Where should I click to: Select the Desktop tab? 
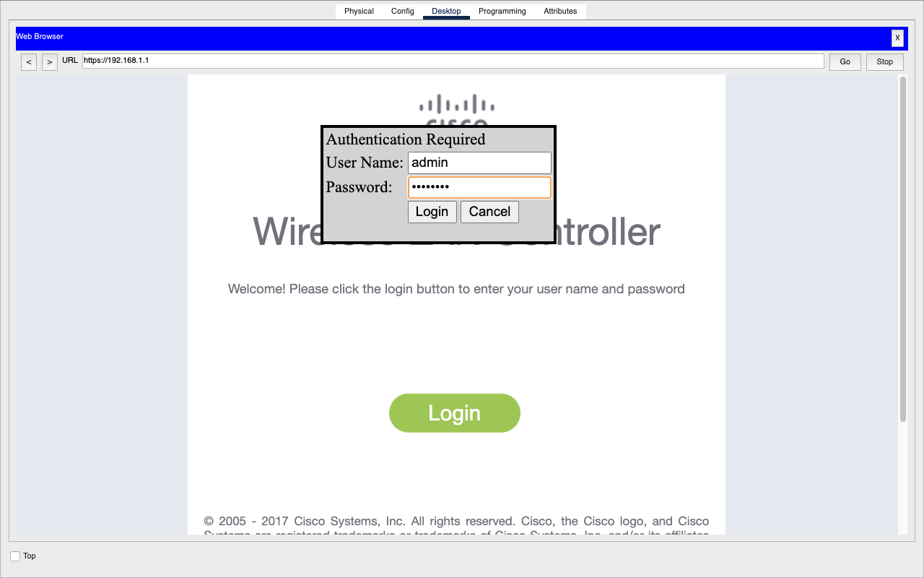[x=446, y=12]
